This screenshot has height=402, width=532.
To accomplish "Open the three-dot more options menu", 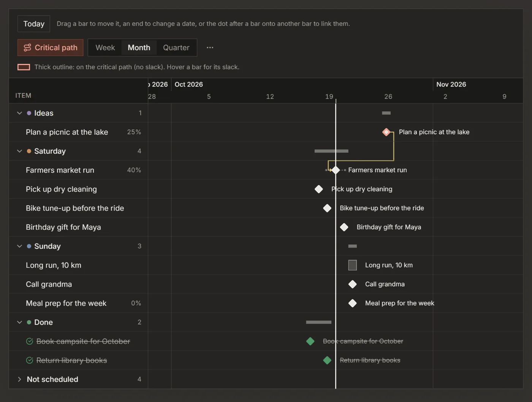I will click(x=210, y=48).
